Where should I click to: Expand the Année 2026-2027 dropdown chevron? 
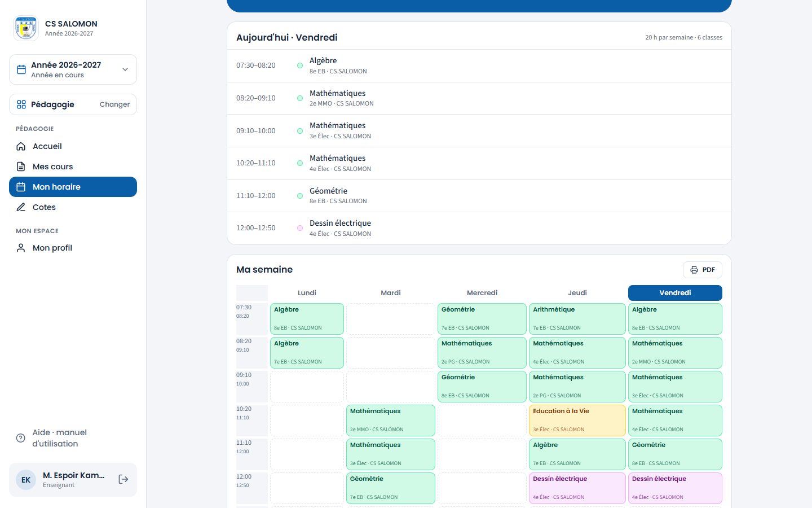pos(125,69)
